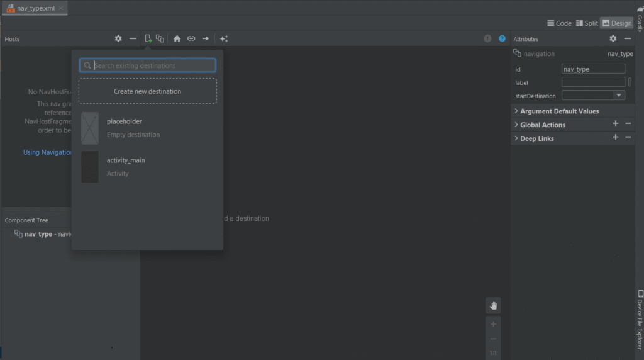Open the warnings indicator icon

pyautogui.click(x=487, y=38)
